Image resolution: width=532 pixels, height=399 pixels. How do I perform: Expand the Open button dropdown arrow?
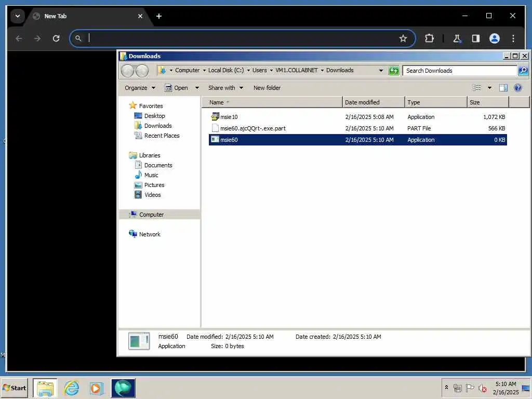click(197, 88)
